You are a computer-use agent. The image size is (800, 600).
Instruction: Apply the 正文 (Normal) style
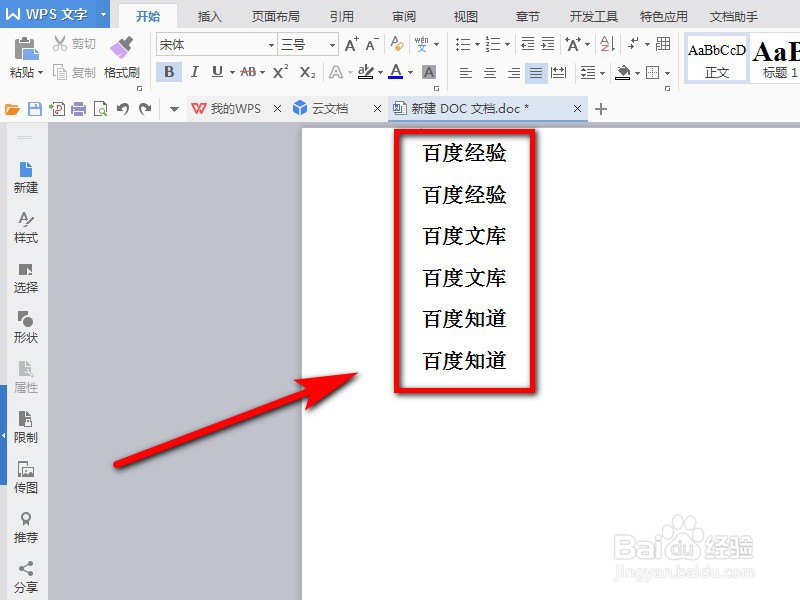click(x=716, y=57)
